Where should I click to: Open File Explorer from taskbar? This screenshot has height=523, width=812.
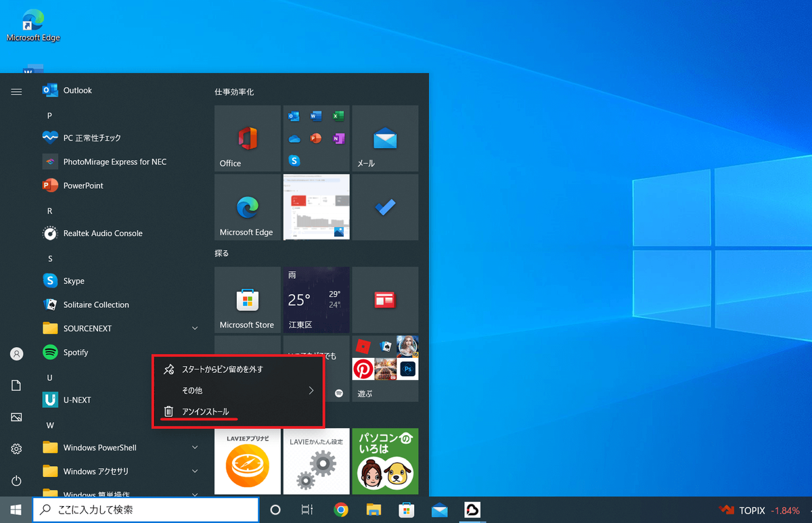(374, 509)
